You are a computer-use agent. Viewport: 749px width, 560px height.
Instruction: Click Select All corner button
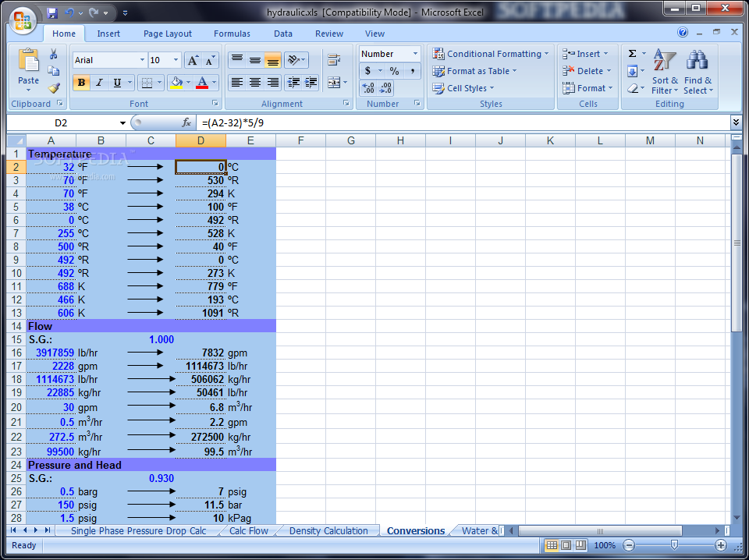click(16, 140)
